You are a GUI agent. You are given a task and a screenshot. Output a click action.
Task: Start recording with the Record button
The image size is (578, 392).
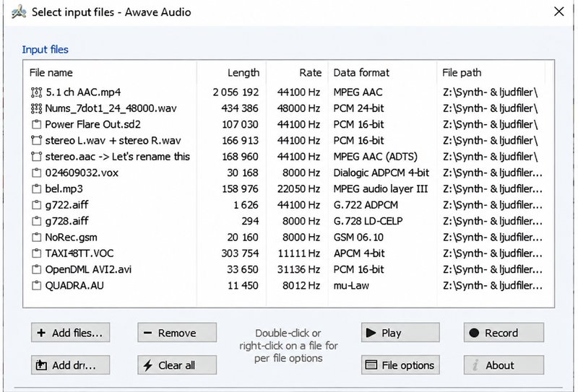click(x=504, y=333)
